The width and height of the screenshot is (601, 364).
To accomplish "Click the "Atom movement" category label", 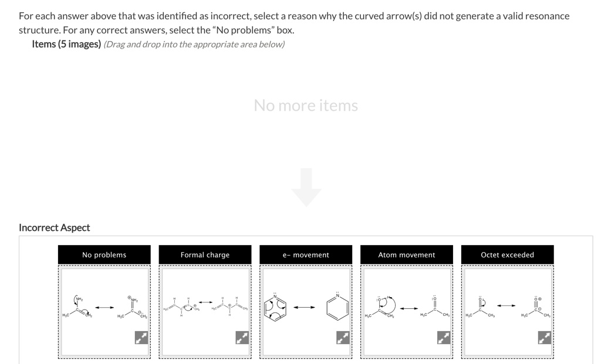I will [x=406, y=254].
